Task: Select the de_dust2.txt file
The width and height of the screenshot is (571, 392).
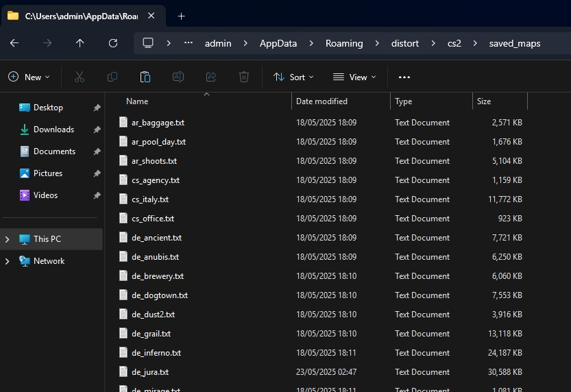Action: tap(153, 315)
